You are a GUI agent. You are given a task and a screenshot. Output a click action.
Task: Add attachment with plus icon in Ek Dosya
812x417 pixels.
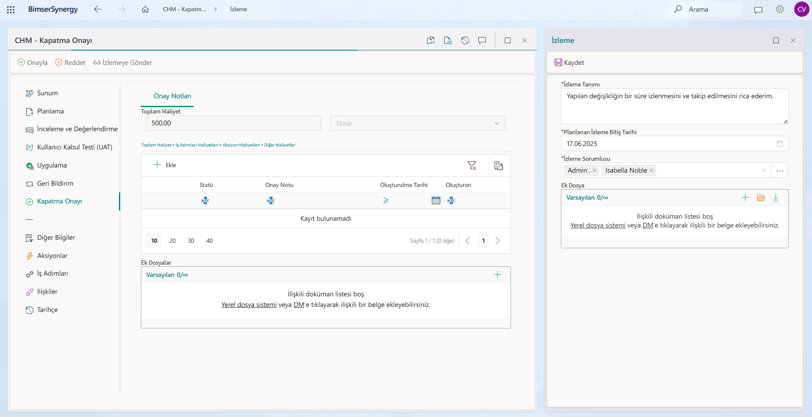click(745, 197)
